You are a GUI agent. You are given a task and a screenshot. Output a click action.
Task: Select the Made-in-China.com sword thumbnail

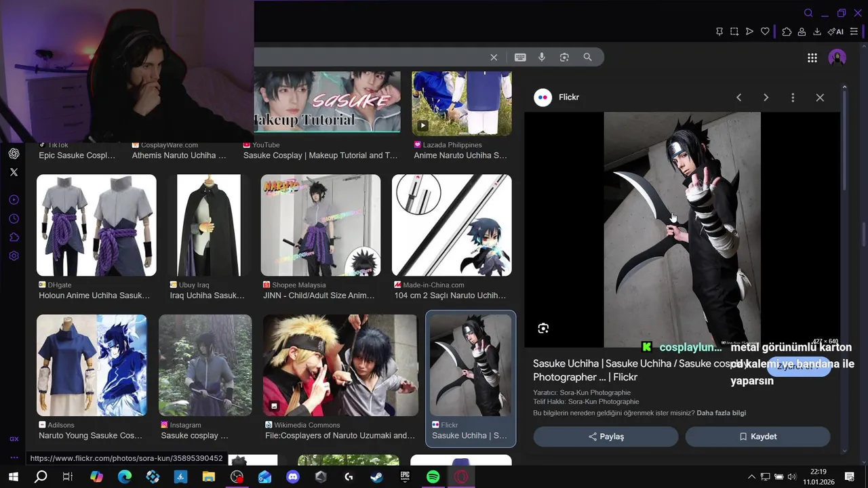click(x=452, y=225)
